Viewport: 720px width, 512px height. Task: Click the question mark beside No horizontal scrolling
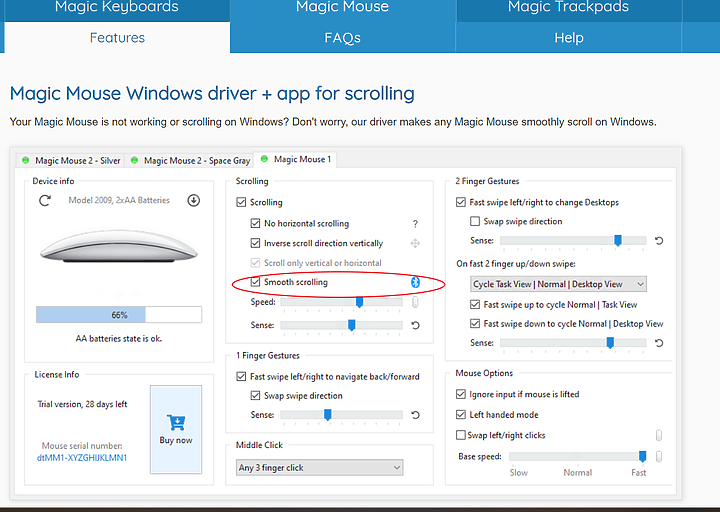click(x=415, y=224)
